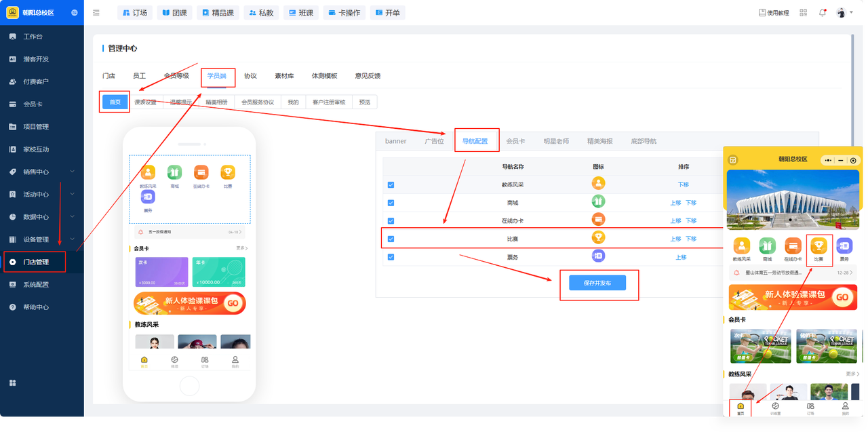
Task: Click the 商城 gift icon in navigation table
Action: pyautogui.click(x=598, y=201)
